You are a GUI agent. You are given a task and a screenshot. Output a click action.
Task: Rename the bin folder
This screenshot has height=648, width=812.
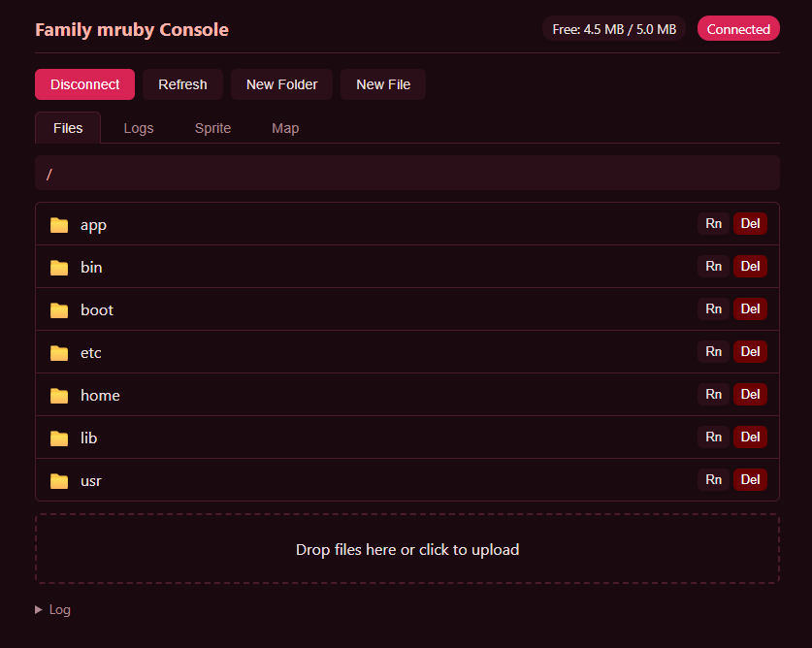[x=714, y=266]
